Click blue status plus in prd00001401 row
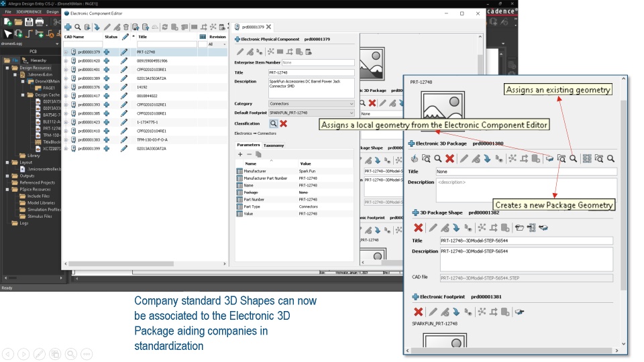Screen dimensions: 644x362 click(107, 70)
